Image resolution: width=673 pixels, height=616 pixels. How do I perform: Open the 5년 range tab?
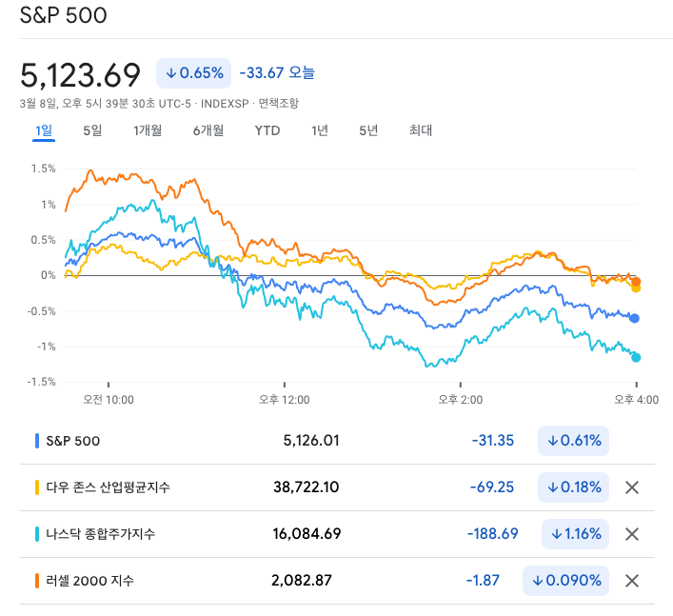(x=368, y=130)
